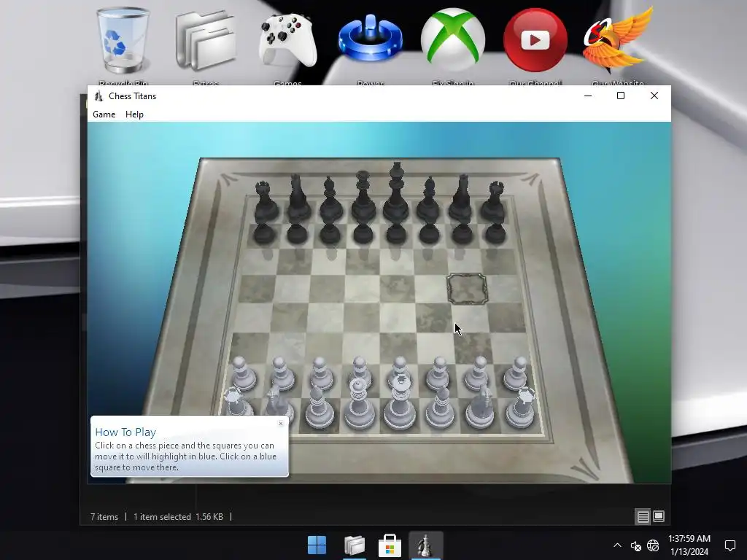This screenshot has height=560, width=747.
Task: Click the highlighted board square
Action: pos(467,289)
